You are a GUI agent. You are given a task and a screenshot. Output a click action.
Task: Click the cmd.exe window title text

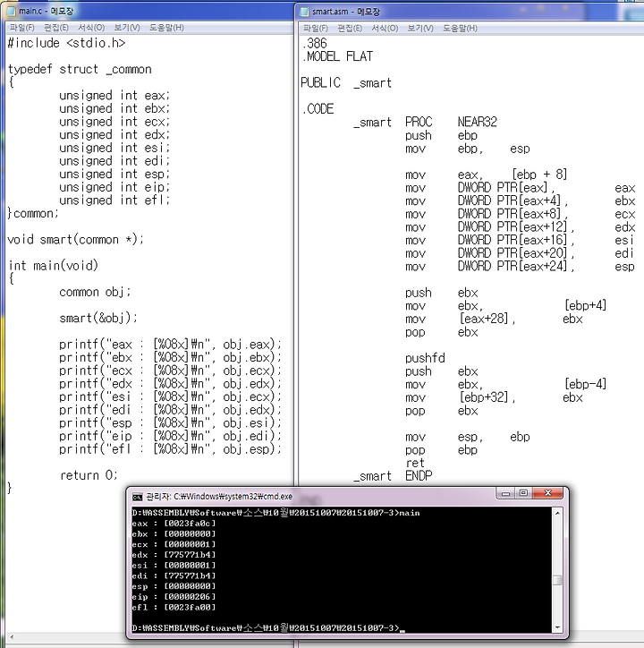click(x=219, y=497)
